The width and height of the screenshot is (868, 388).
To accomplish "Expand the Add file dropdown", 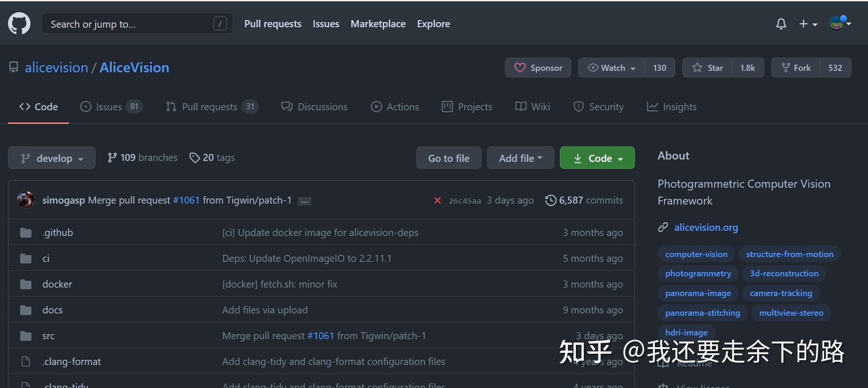I will (521, 158).
